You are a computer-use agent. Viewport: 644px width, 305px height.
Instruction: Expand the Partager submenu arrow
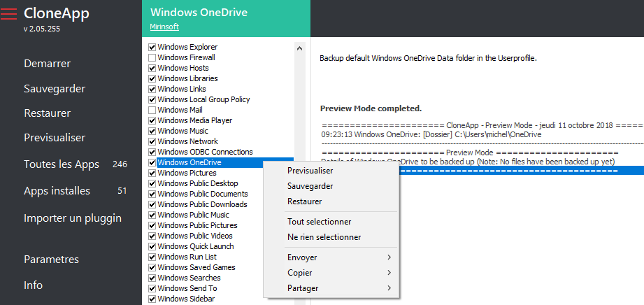click(x=389, y=288)
